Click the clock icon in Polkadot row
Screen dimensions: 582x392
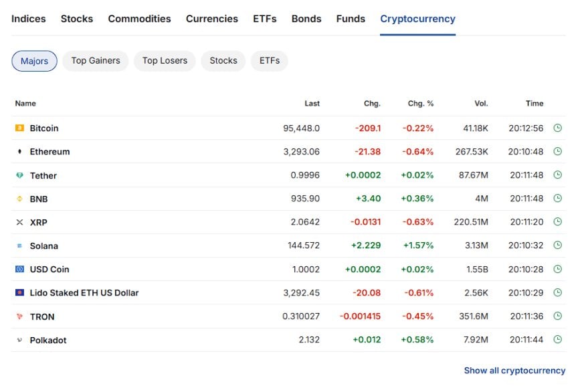point(557,339)
